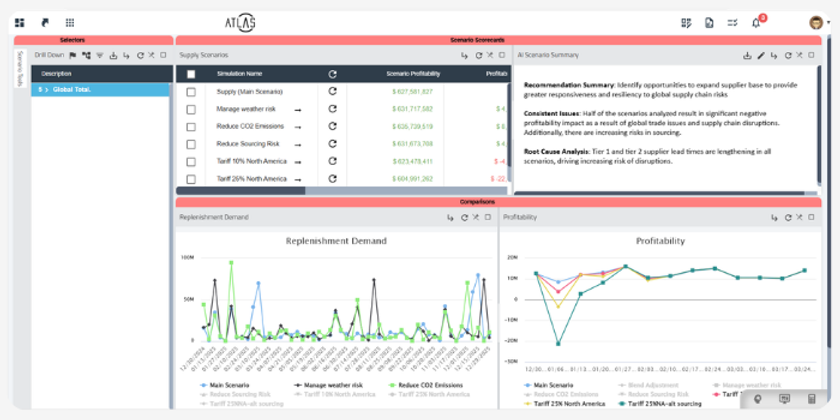Click the flag icon beside Drill Down
The width and height of the screenshot is (840, 420).
coord(73,55)
